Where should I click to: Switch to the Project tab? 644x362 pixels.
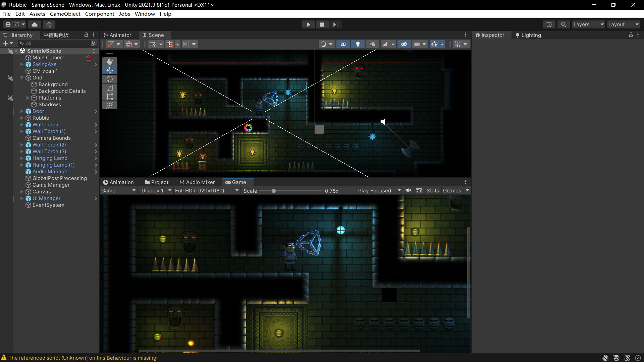[x=156, y=182]
